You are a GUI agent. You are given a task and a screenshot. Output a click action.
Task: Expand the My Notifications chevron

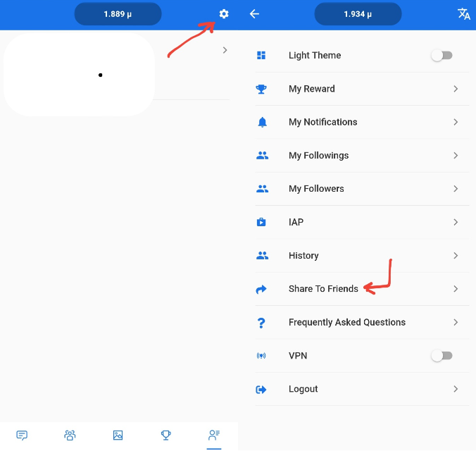point(456,122)
